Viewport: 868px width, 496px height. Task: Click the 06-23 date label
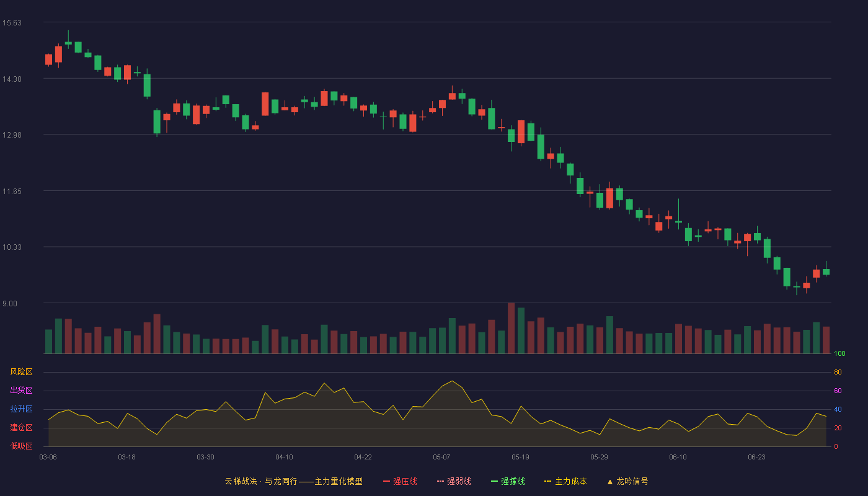(x=756, y=457)
